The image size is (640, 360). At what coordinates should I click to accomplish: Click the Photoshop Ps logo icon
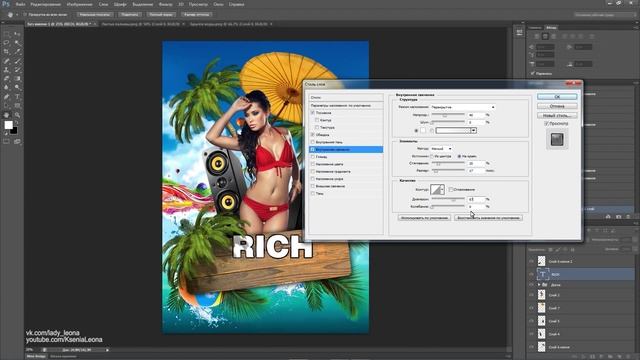coord(6,4)
